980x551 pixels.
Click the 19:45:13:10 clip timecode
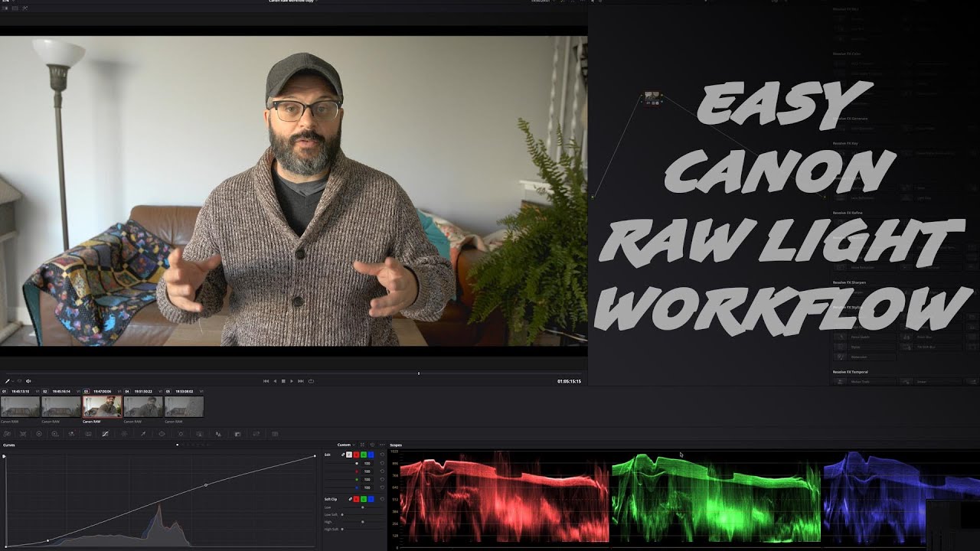(20, 391)
